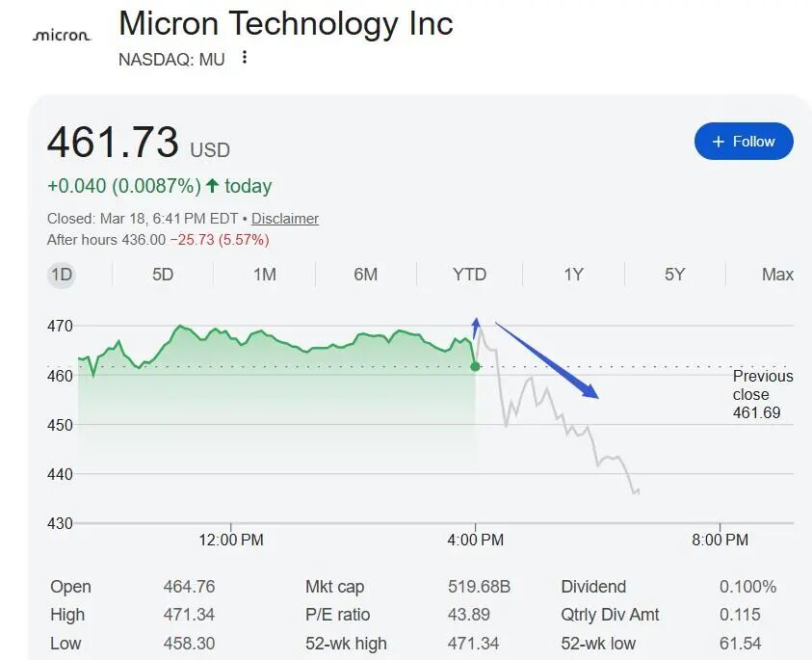Switch to the 1Y chart tab

coord(572,275)
